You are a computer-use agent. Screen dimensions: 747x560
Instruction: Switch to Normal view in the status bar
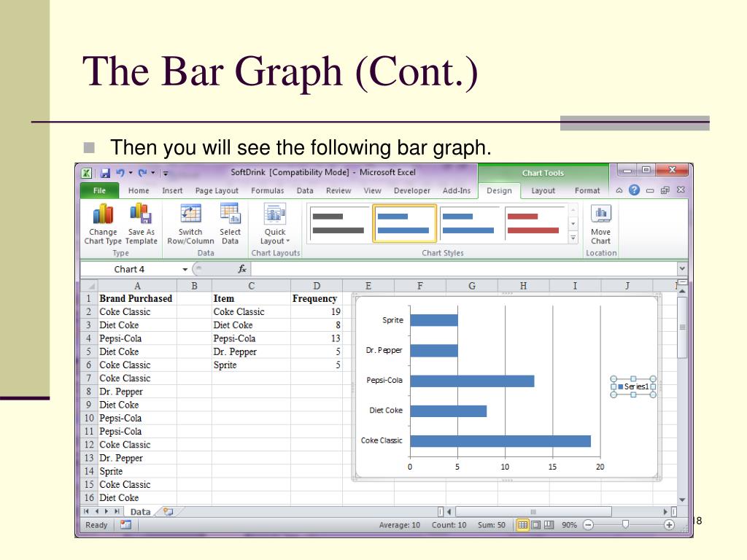(x=522, y=525)
